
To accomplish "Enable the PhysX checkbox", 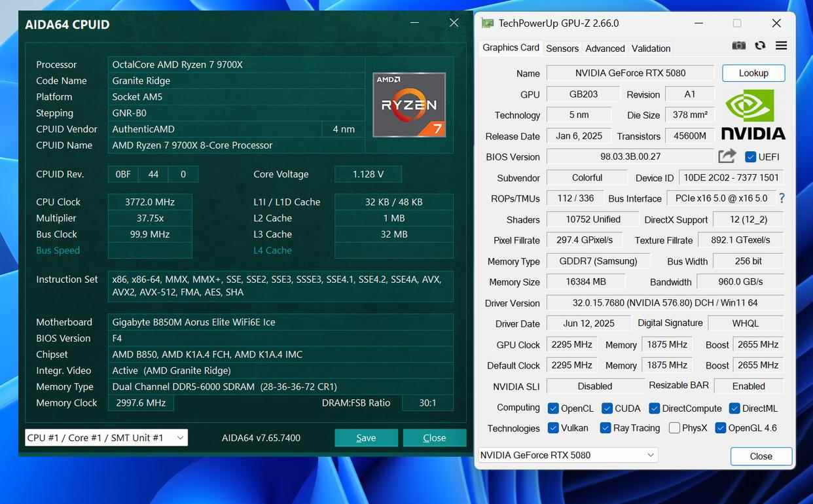I will pyautogui.click(x=674, y=428).
